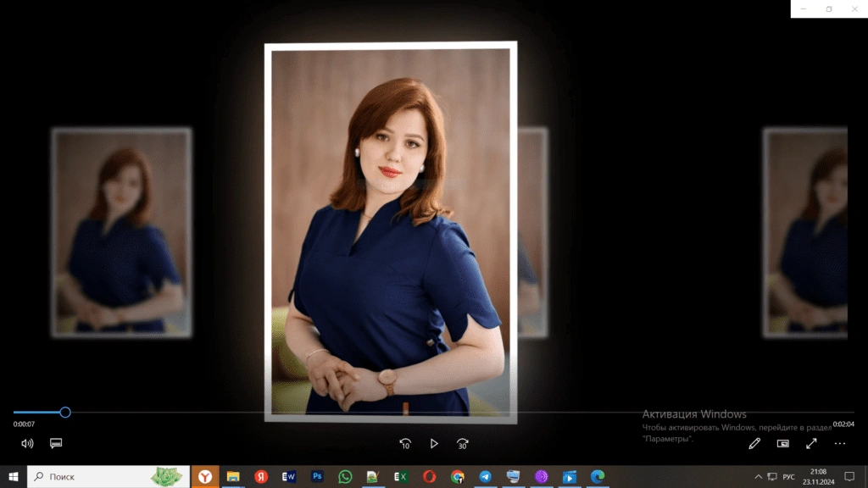Open Excel from the taskbar
868x488 pixels.
point(401,477)
